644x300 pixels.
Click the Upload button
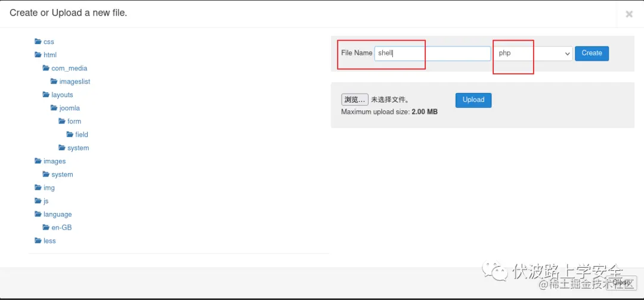point(473,100)
